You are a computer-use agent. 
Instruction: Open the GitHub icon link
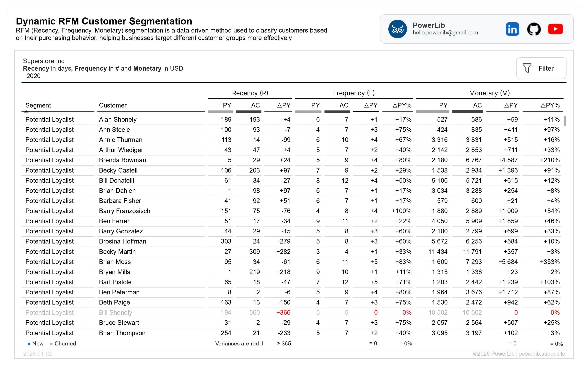(x=534, y=29)
